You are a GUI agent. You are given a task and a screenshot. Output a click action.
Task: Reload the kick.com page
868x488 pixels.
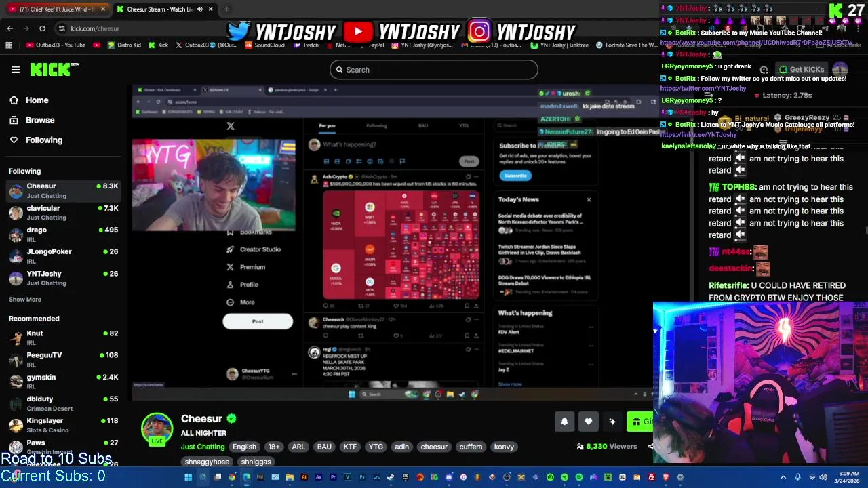[x=42, y=28]
